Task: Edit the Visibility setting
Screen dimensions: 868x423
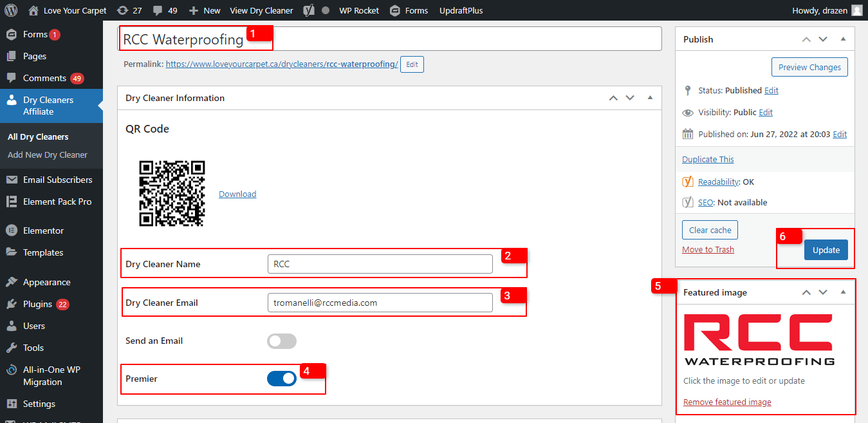Action: tap(766, 112)
